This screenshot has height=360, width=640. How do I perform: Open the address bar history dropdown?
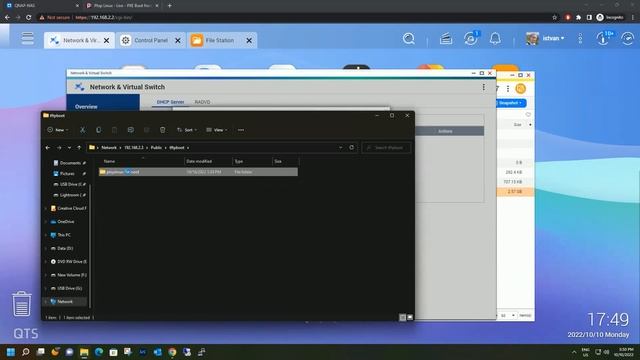(x=340, y=148)
